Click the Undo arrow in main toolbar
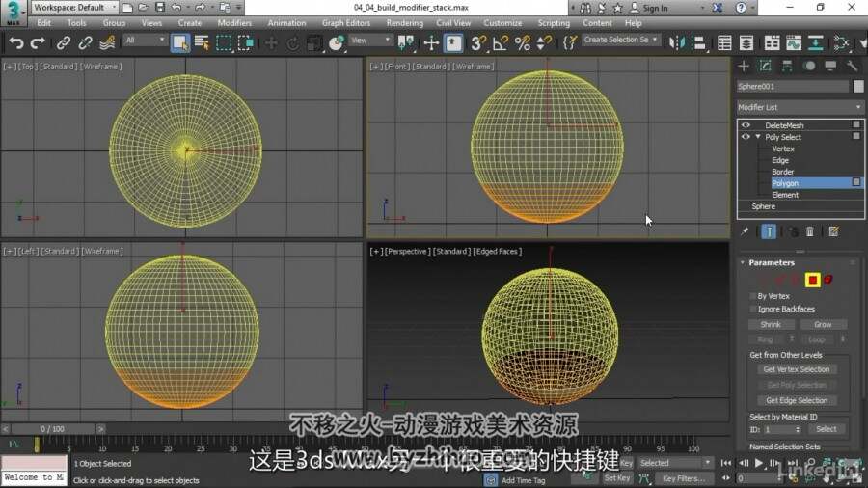Viewport: 868px width, 488px height. click(x=16, y=42)
